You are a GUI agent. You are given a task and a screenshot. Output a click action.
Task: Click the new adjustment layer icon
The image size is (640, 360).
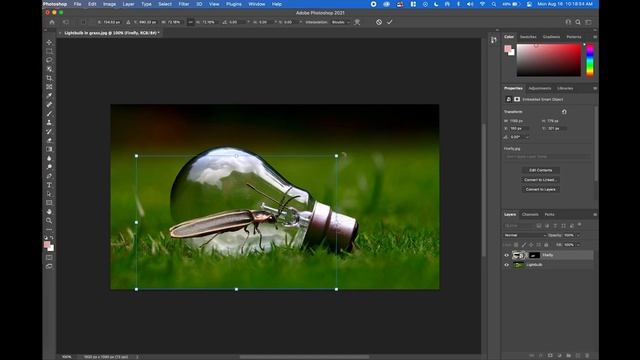pyautogui.click(x=559, y=356)
